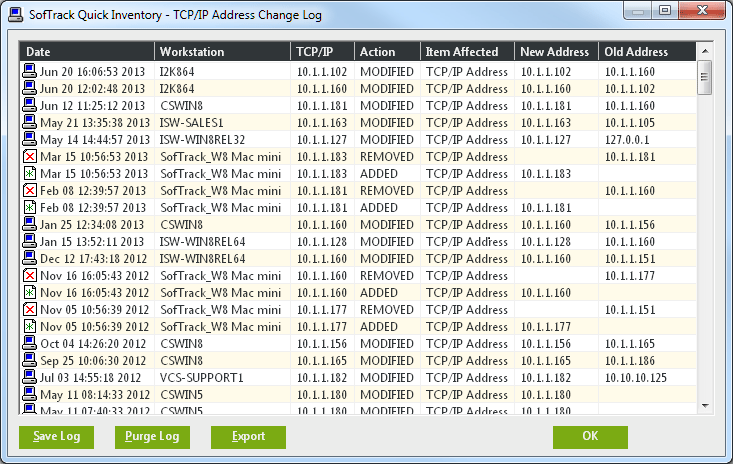Sort by the Workstation column header
The height and width of the screenshot is (464, 733).
(222, 52)
